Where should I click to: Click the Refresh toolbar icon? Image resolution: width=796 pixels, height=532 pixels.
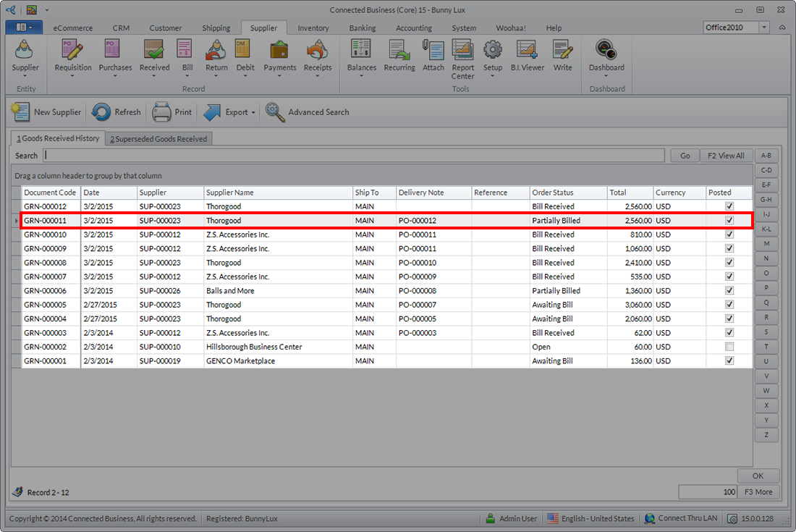102,112
